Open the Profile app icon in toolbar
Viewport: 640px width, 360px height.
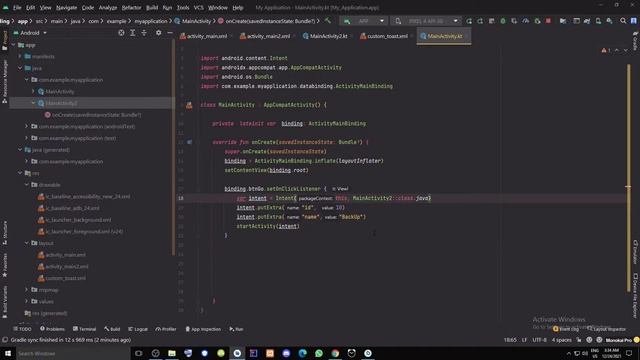(526, 21)
